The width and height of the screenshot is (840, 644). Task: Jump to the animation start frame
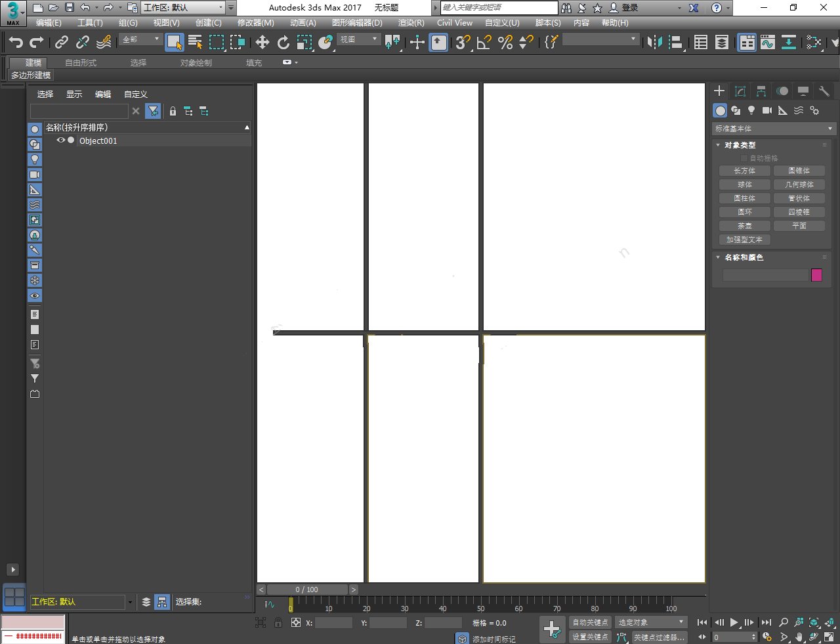[x=702, y=622]
